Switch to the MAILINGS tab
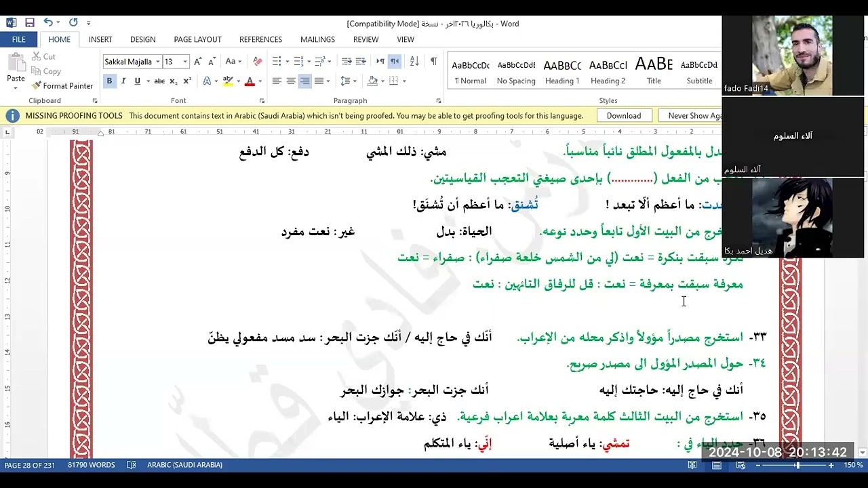Screen dimensions: 868x488 317,39
